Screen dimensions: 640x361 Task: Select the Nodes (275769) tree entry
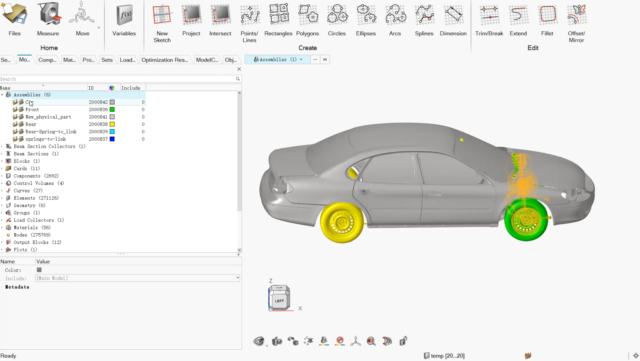tap(32, 235)
